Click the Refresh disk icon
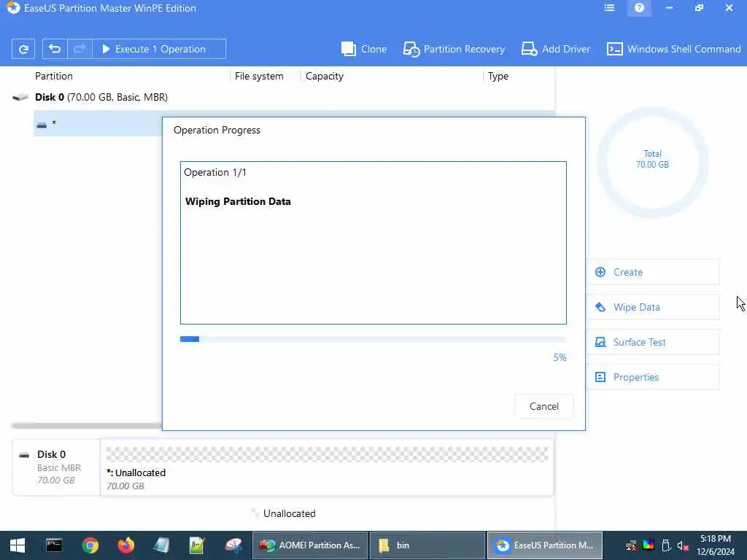The image size is (747, 560). (23, 49)
